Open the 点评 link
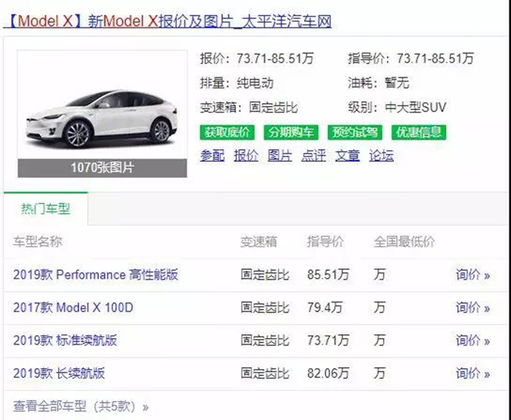The height and width of the screenshot is (420, 511). (x=314, y=156)
